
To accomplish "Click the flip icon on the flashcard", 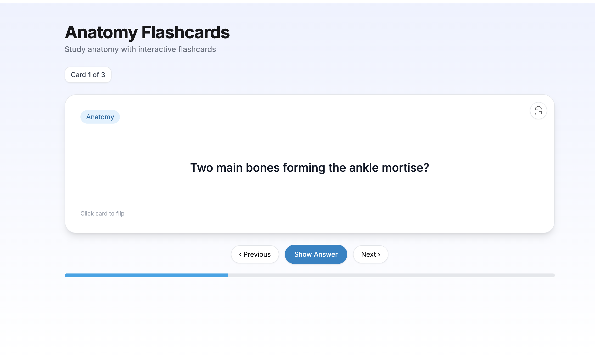I will 538,111.
